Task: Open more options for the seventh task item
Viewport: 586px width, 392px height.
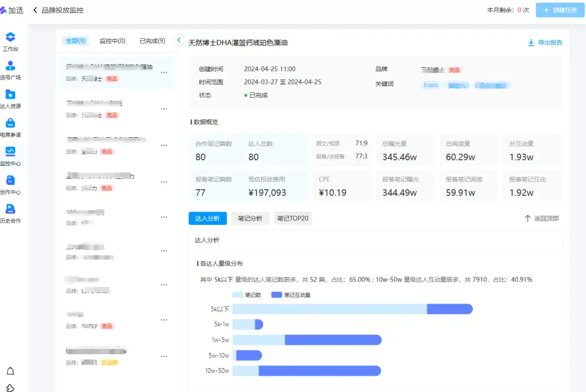Action: [x=164, y=285]
